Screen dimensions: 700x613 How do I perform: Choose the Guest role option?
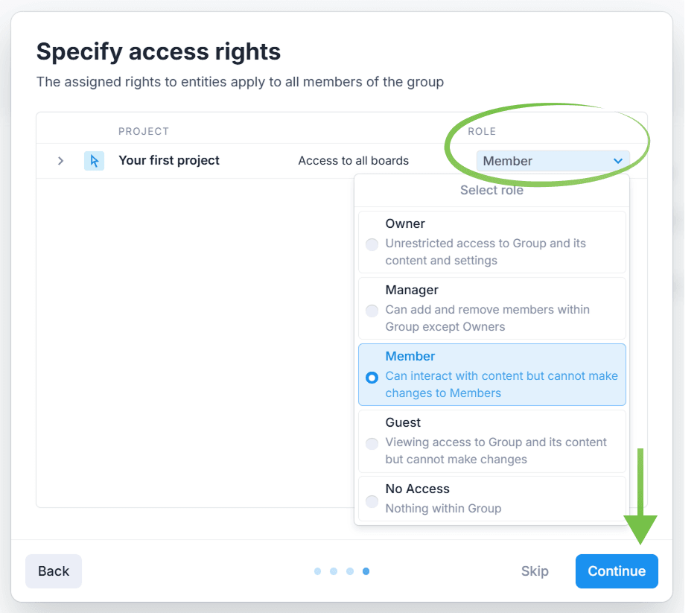(x=491, y=441)
